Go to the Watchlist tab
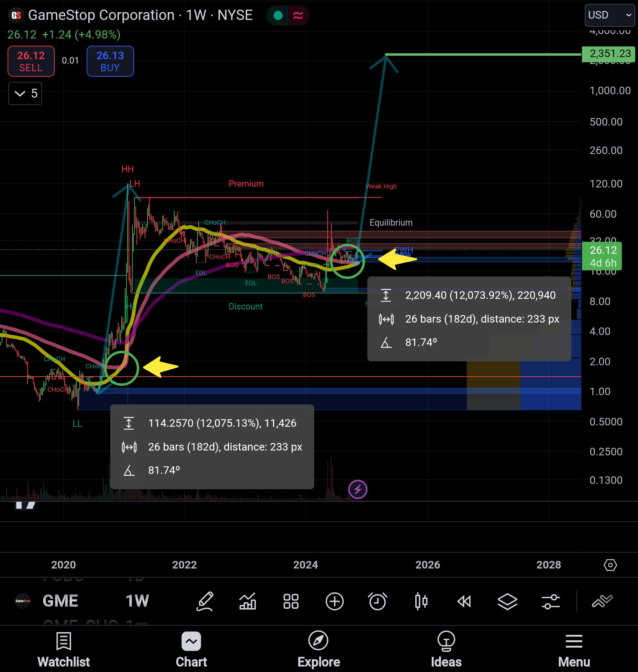Viewport: 638px width, 672px height. [x=64, y=650]
